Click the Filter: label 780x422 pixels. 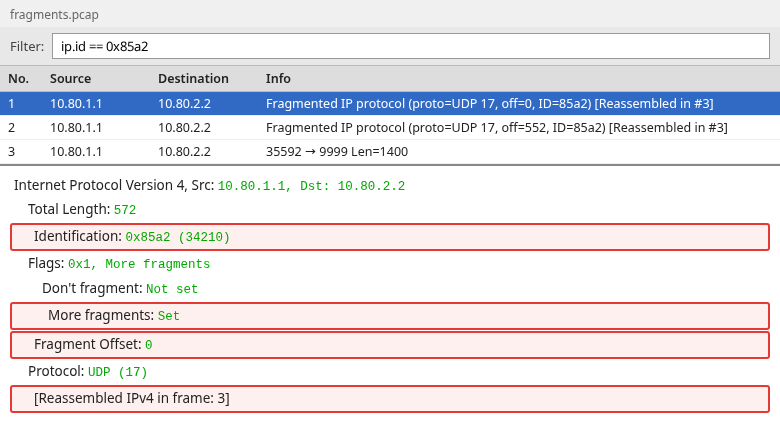27,46
